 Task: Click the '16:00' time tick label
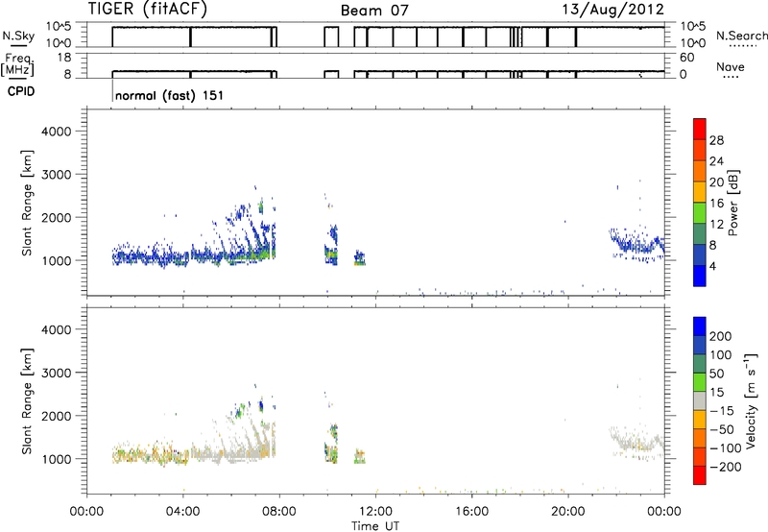pyautogui.click(x=471, y=512)
